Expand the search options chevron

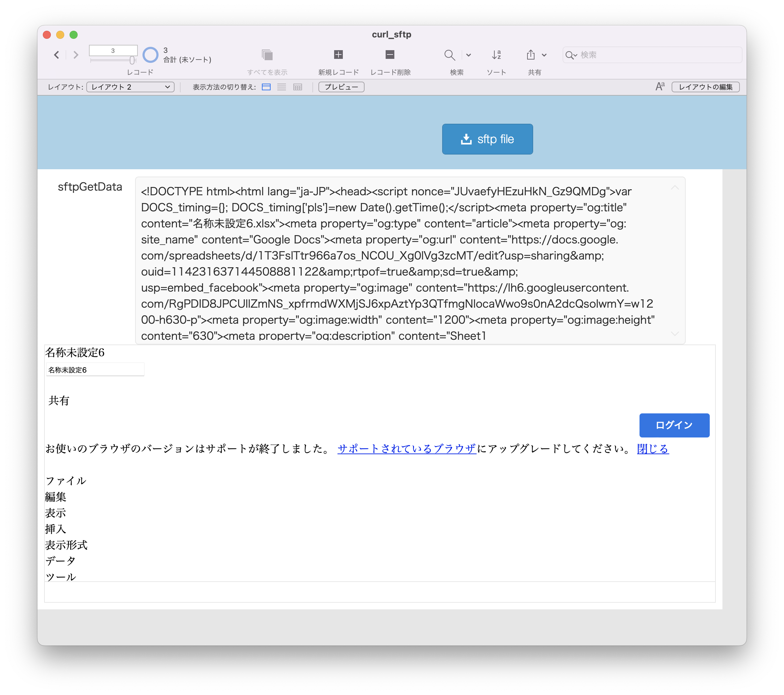(468, 55)
